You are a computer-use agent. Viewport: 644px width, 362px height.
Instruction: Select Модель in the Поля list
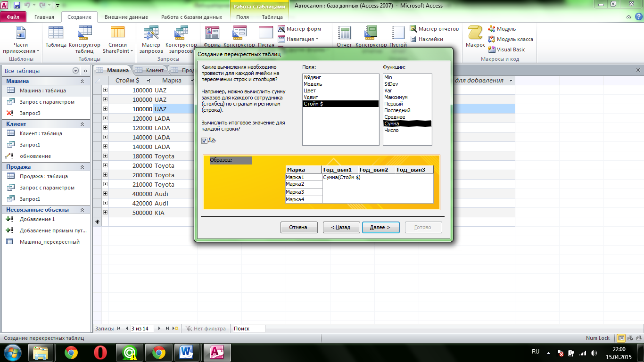pyautogui.click(x=340, y=84)
